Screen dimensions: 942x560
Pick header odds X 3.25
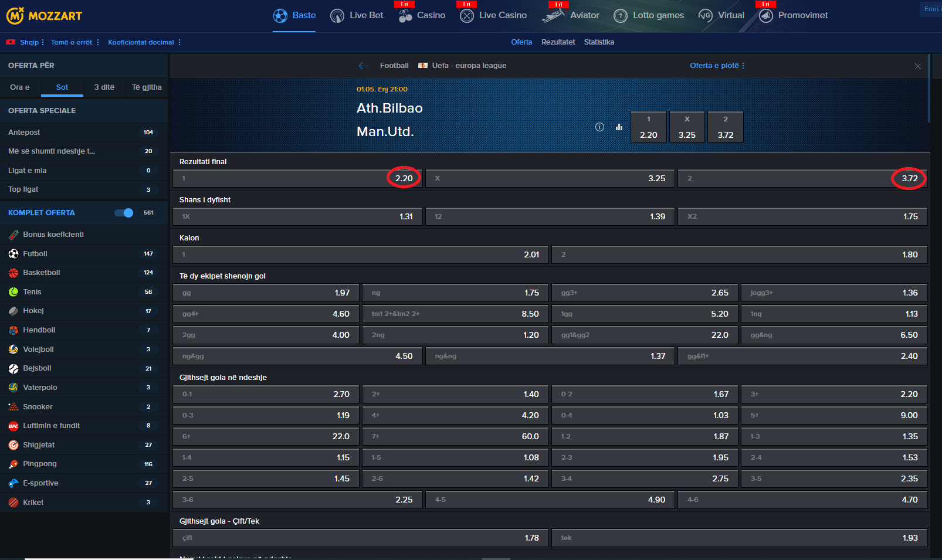tap(687, 127)
